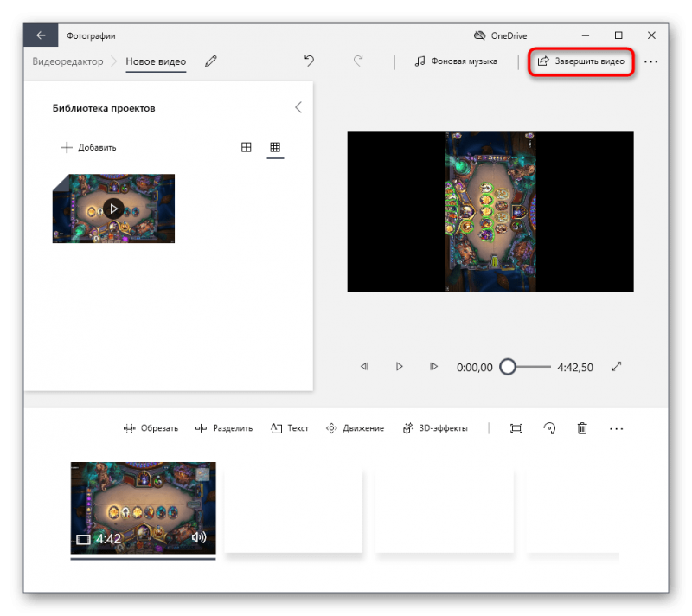Click Разделить to split the clip

pyautogui.click(x=224, y=428)
